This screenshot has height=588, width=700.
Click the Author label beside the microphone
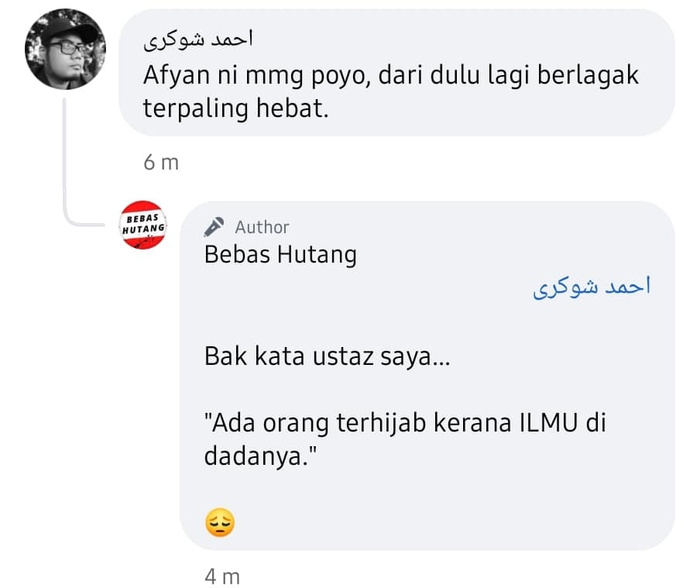coord(262,228)
